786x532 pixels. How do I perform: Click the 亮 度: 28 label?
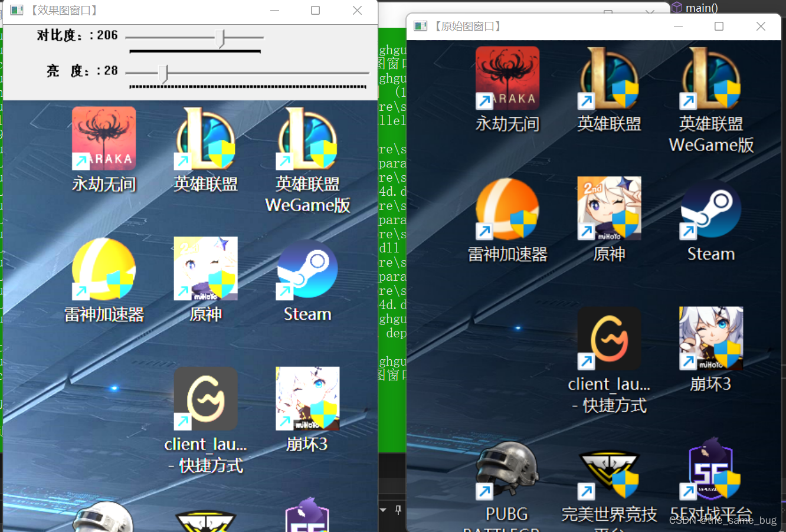tap(82, 71)
